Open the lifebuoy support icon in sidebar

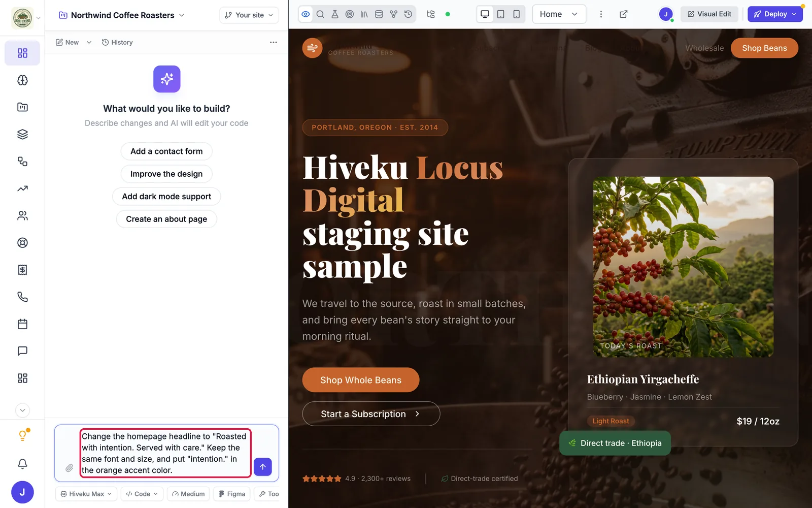[x=22, y=243]
